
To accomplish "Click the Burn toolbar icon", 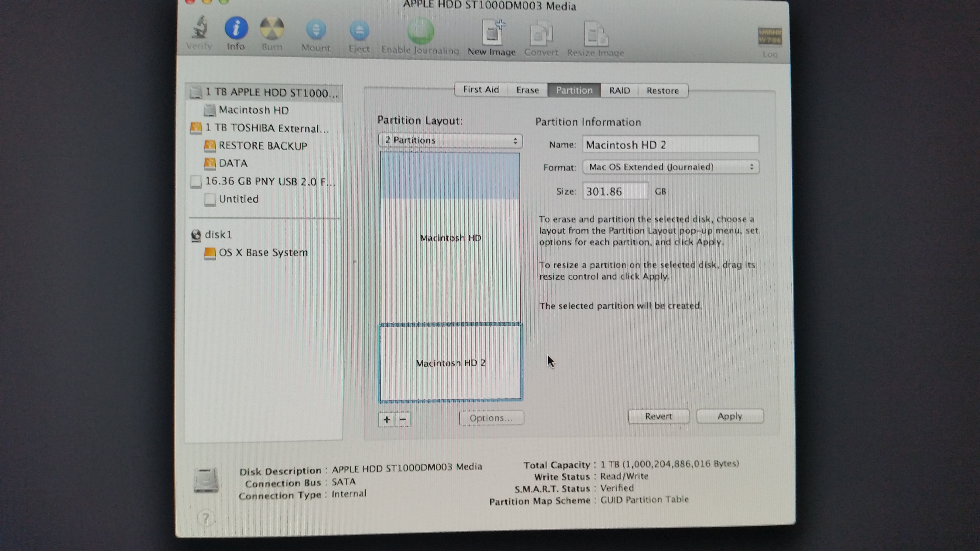I will click(x=272, y=29).
